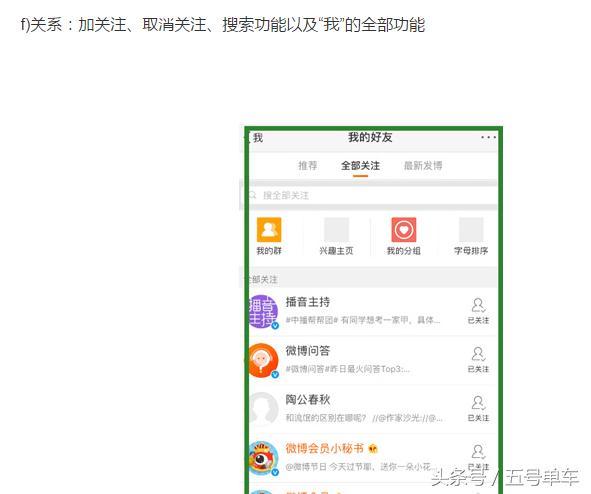Toggle 已关注 for 陶公春秋
Viewport: 591px width, 494px height.
(478, 409)
